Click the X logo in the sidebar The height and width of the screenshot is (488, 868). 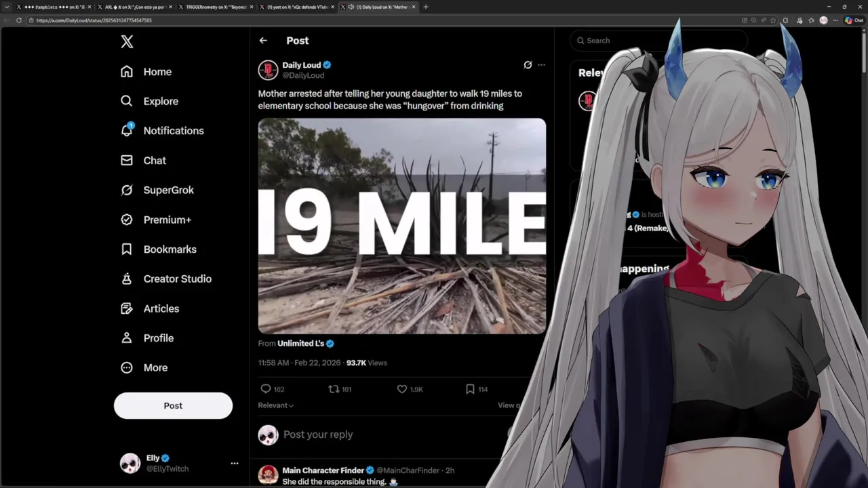pyautogui.click(x=127, y=42)
